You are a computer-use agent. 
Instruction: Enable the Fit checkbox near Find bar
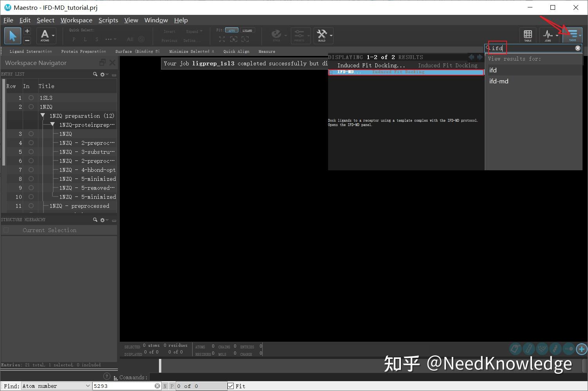231,386
